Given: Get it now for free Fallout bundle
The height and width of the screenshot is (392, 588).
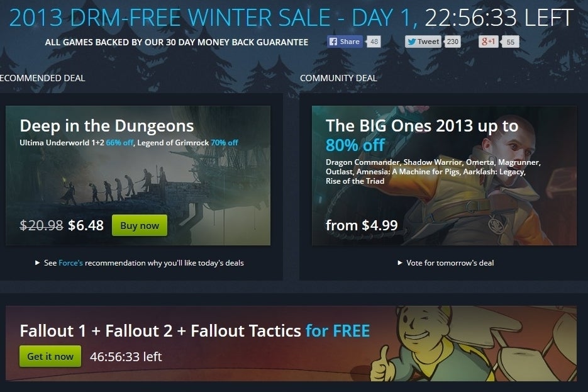Looking at the screenshot, I should (50, 356).
